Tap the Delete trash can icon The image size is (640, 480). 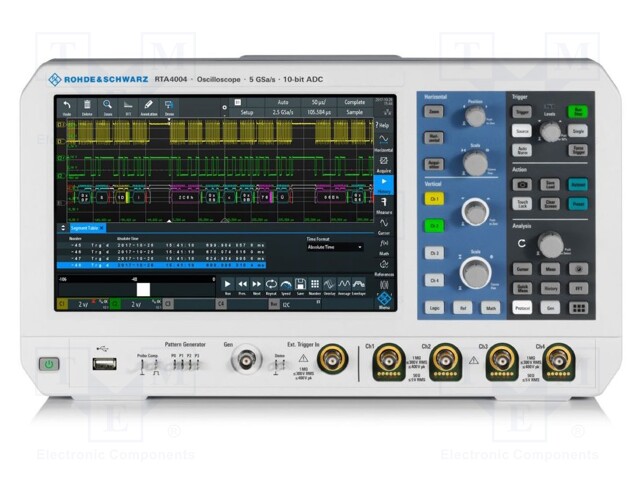click(x=87, y=106)
